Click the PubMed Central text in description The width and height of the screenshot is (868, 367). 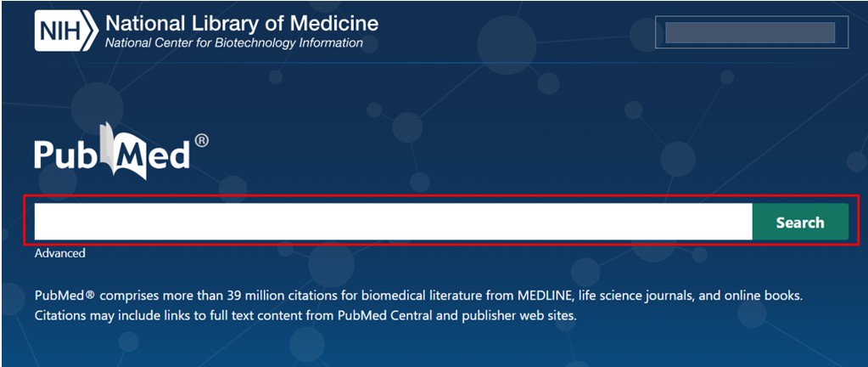pyautogui.click(x=379, y=315)
